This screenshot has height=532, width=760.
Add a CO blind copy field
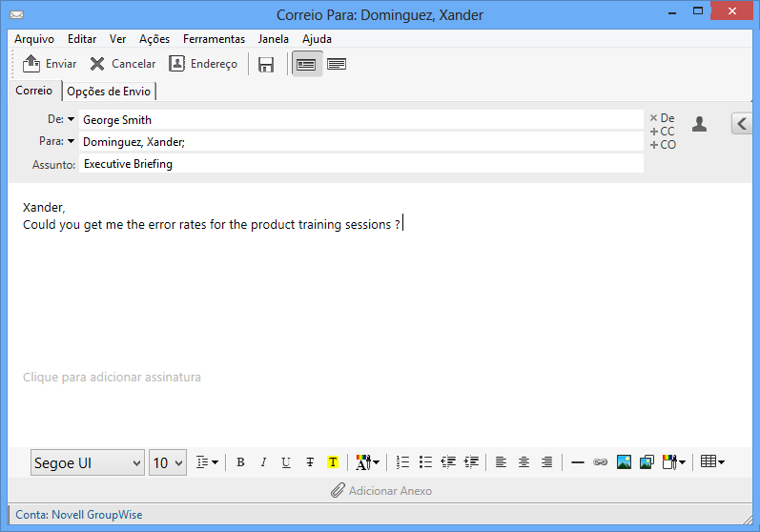point(663,144)
